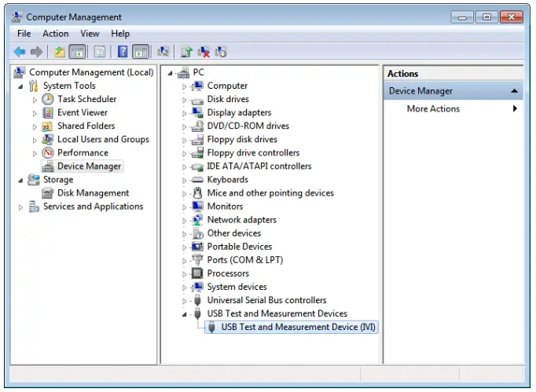The width and height of the screenshot is (536, 392).
Task: Collapse the Device Manager actions header
Action: [515, 91]
